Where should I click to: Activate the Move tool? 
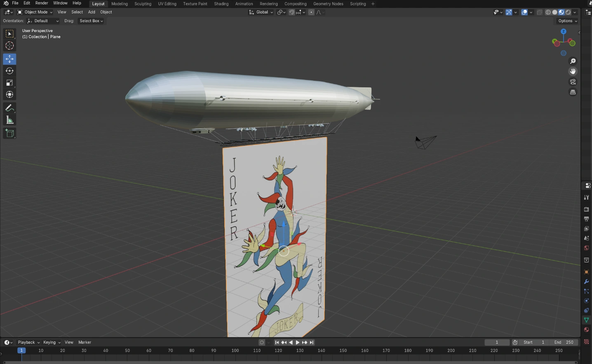(x=9, y=59)
